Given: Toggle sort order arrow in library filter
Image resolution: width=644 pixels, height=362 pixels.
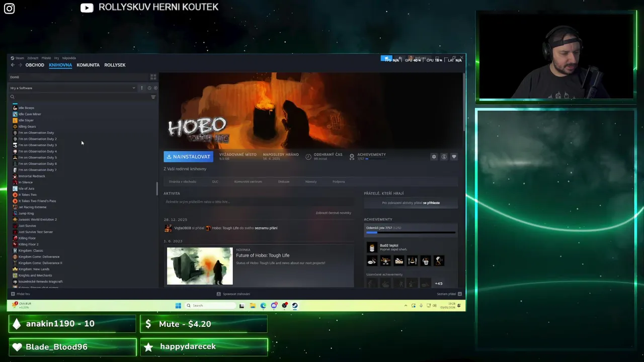Looking at the screenshot, I should click(141, 88).
